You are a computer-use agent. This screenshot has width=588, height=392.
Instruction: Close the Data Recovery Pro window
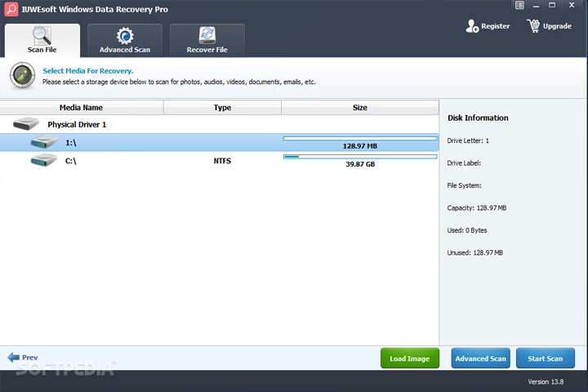(x=572, y=5)
